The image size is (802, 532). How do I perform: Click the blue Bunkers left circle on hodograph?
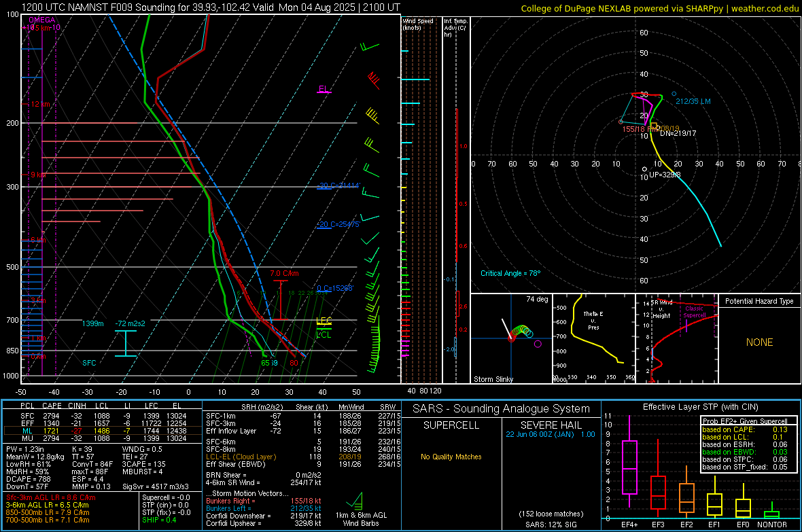coord(674,94)
